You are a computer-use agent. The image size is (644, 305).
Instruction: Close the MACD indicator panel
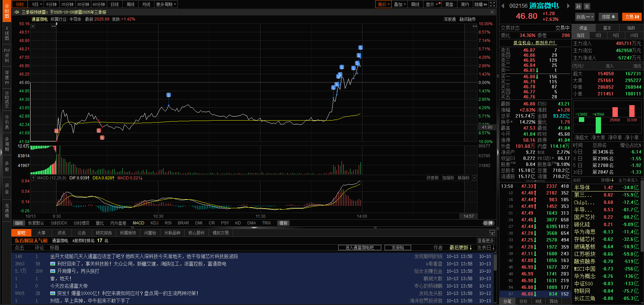pos(474,178)
